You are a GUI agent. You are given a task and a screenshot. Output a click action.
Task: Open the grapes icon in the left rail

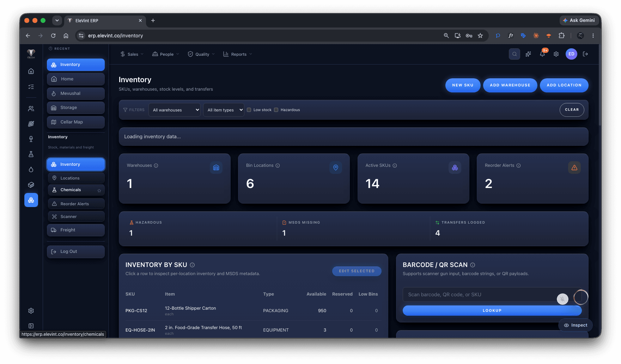click(31, 124)
